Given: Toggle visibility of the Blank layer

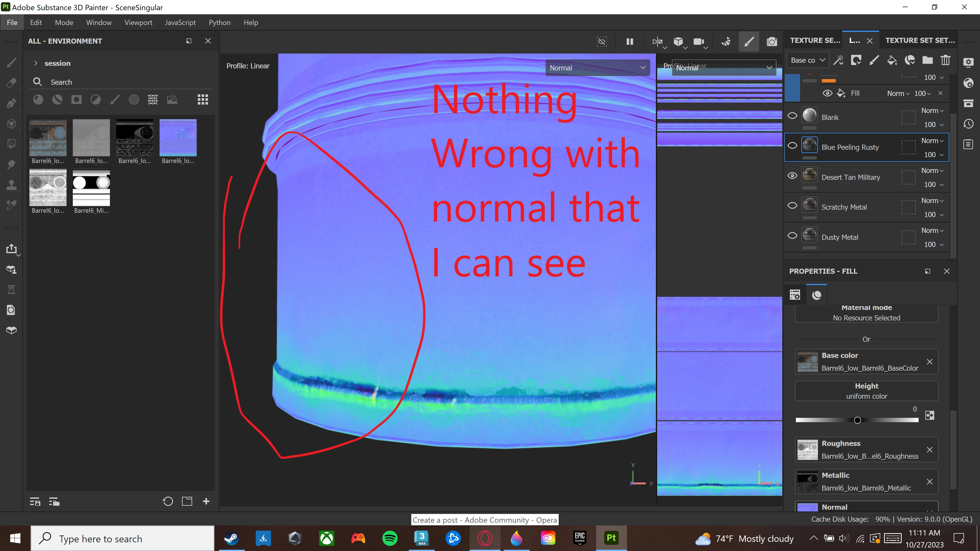Looking at the screenshot, I should pos(792,116).
